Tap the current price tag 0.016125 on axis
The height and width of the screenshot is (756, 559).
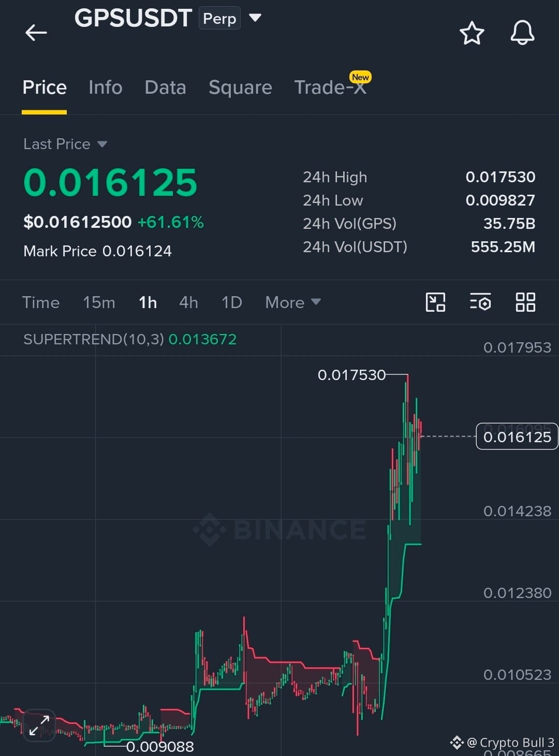(517, 437)
